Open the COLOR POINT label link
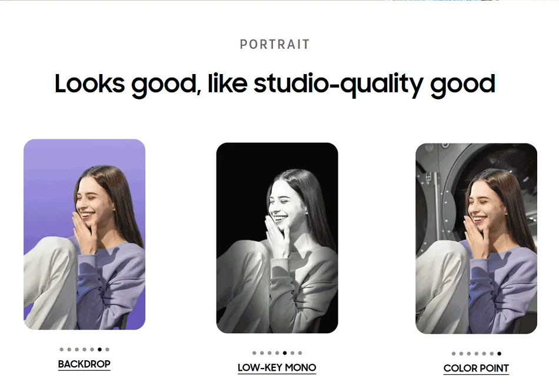 pyautogui.click(x=476, y=368)
